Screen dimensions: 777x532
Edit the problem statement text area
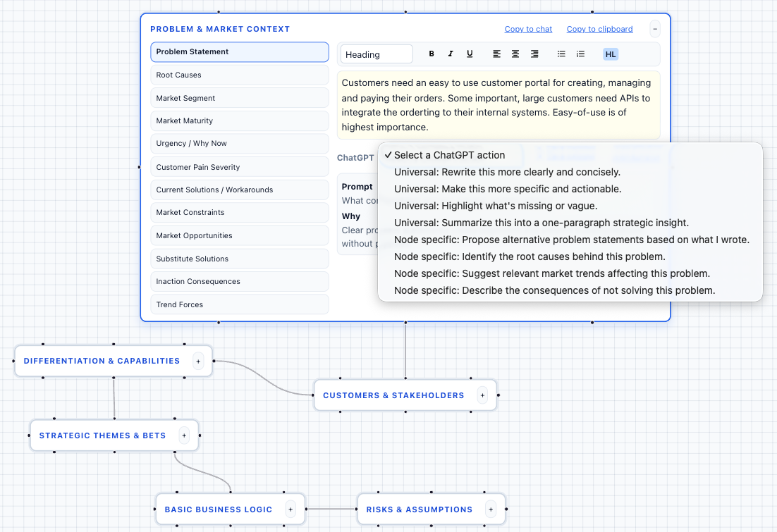click(x=498, y=104)
